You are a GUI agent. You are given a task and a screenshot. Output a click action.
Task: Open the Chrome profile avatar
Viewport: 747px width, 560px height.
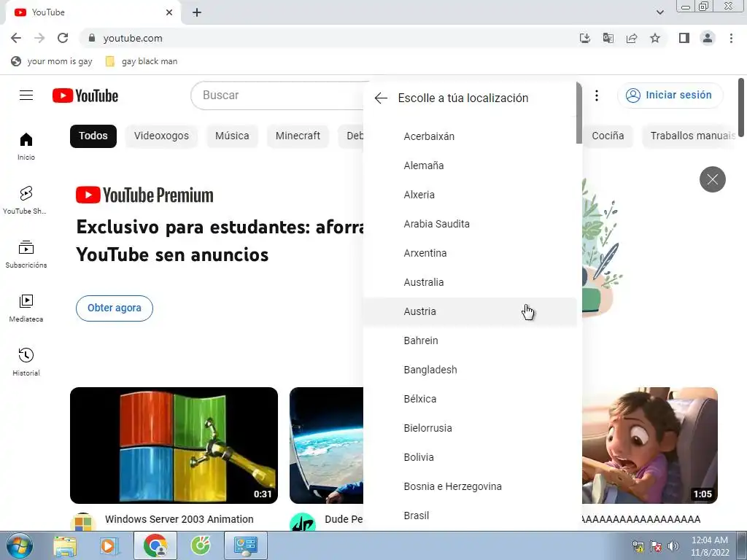(x=708, y=38)
